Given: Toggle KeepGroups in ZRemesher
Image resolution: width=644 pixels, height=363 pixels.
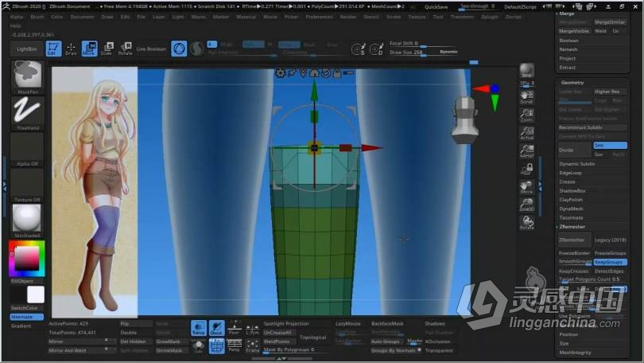Looking at the screenshot, I should click(611, 262).
